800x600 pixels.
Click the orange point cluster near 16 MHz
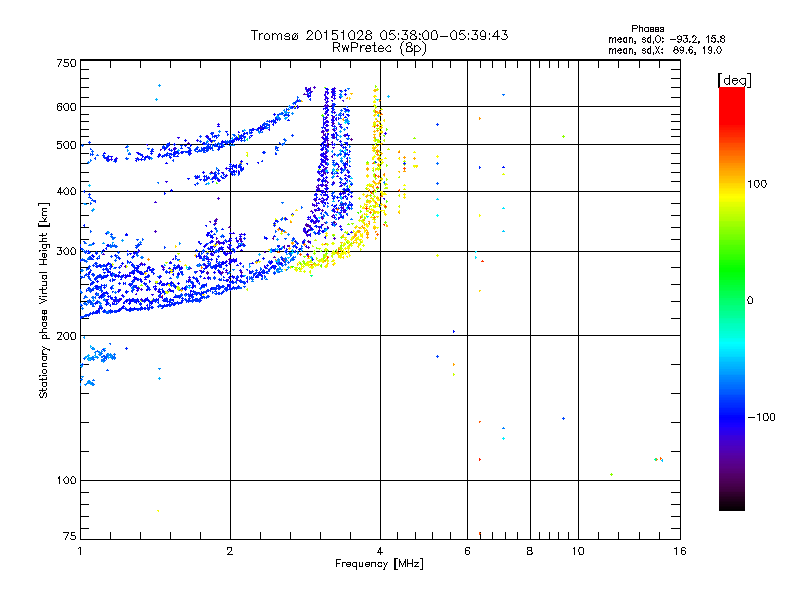click(x=658, y=459)
